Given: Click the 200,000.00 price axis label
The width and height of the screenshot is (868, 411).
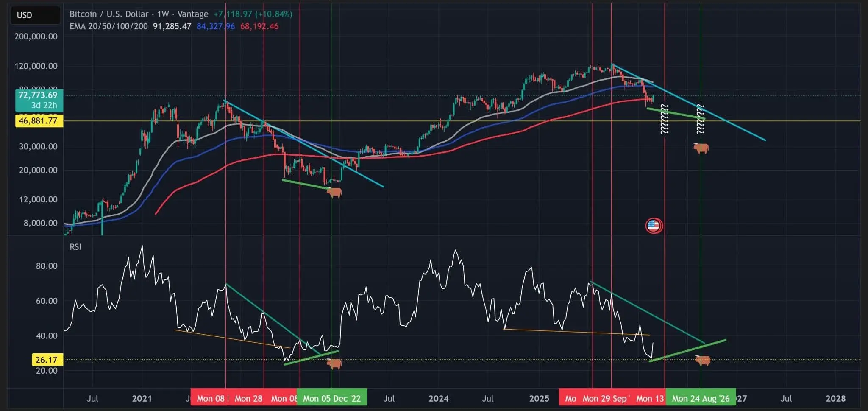Looking at the screenshot, I should 36,36.
